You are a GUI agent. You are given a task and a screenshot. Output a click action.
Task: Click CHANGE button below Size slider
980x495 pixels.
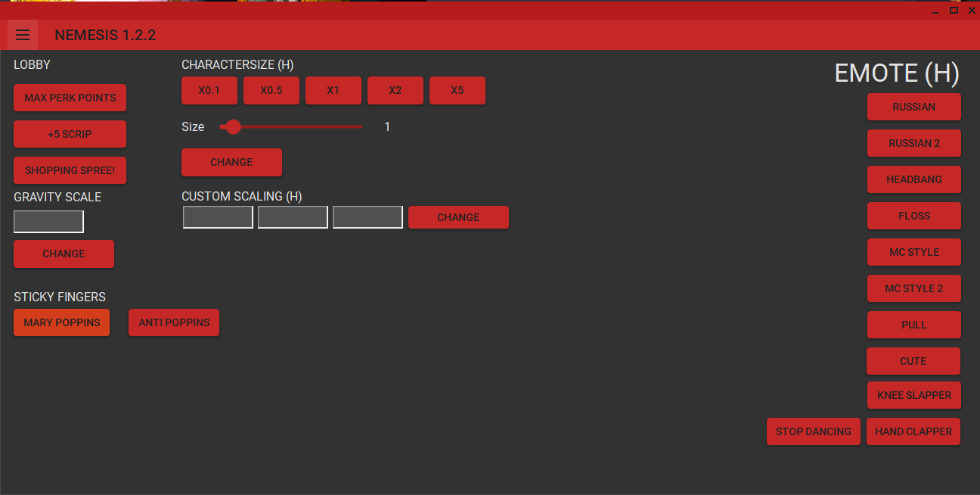[x=232, y=162]
